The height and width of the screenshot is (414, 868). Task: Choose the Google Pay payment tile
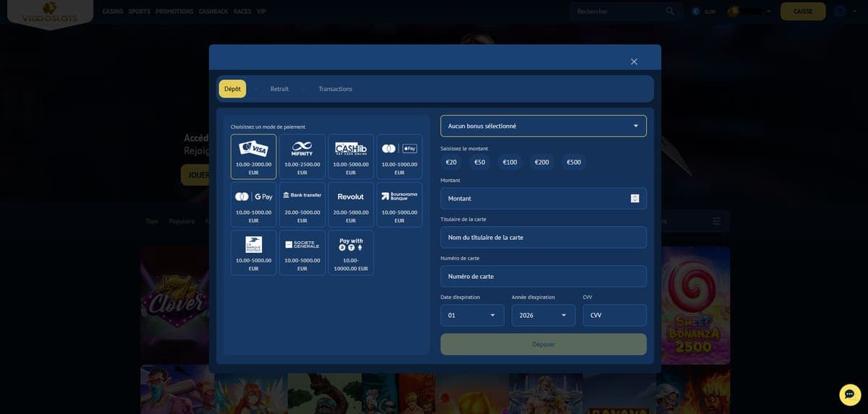[253, 204]
